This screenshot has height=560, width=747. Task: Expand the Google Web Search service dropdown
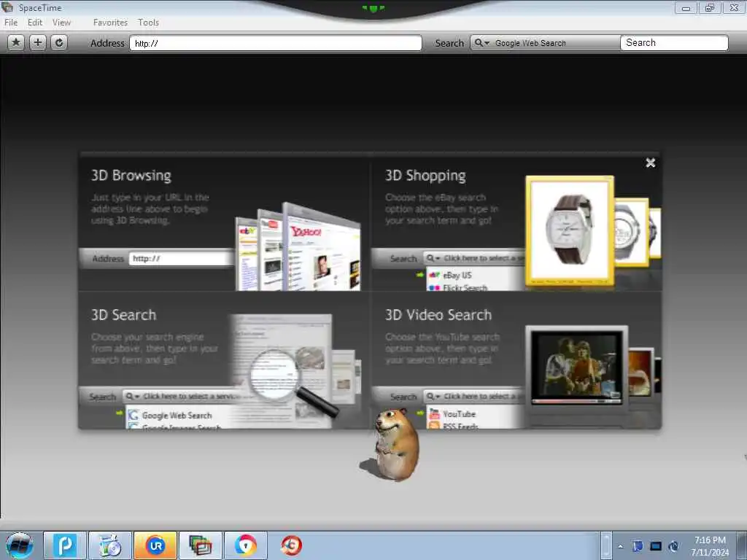[545, 43]
